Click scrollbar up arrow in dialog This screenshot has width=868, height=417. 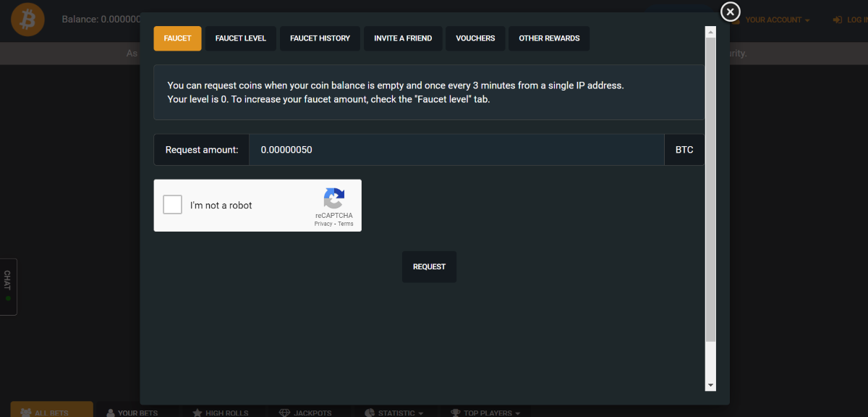point(710,33)
